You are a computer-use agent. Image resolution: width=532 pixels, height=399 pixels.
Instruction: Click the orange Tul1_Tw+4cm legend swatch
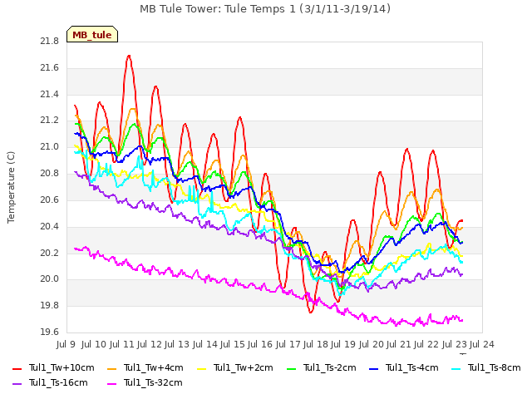tap(111, 368)
